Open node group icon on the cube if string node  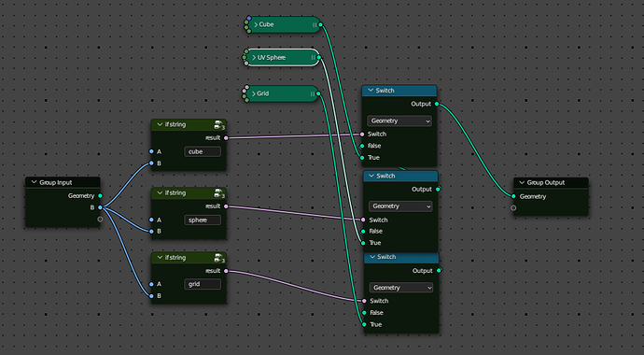tap(219, 124)
